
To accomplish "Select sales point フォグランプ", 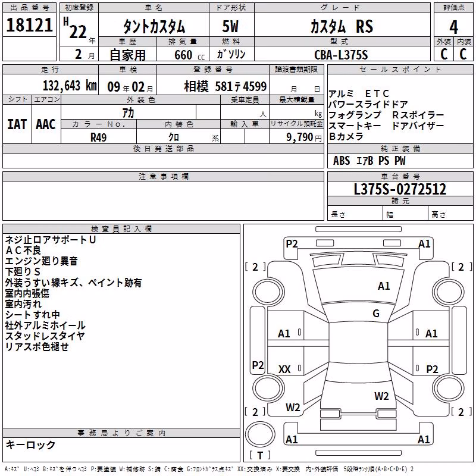I will coord(355,115).
